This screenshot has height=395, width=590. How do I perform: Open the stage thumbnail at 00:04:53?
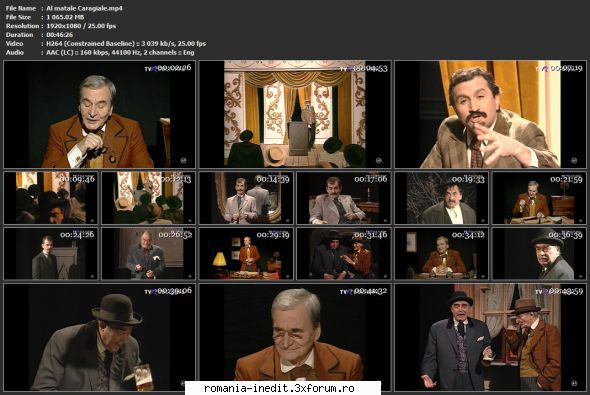[x=295, y=114]
